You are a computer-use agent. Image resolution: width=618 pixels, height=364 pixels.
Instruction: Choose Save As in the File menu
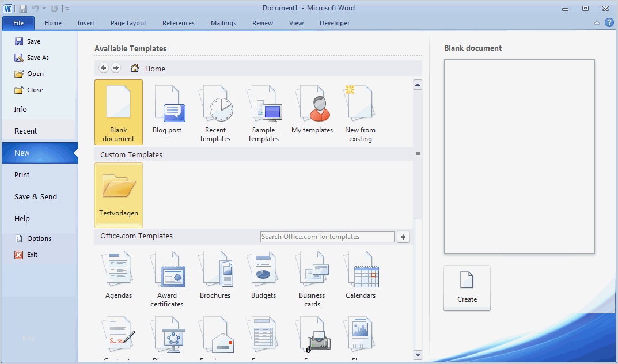(32, 58)
